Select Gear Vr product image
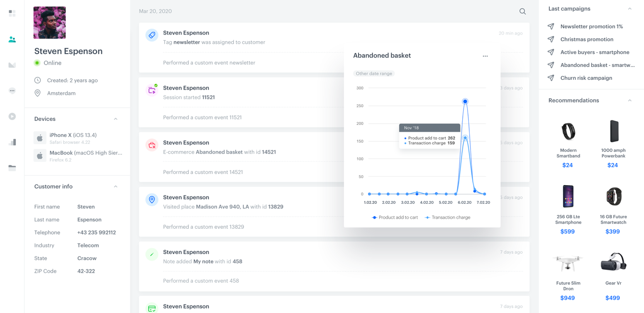 [614, 262]
